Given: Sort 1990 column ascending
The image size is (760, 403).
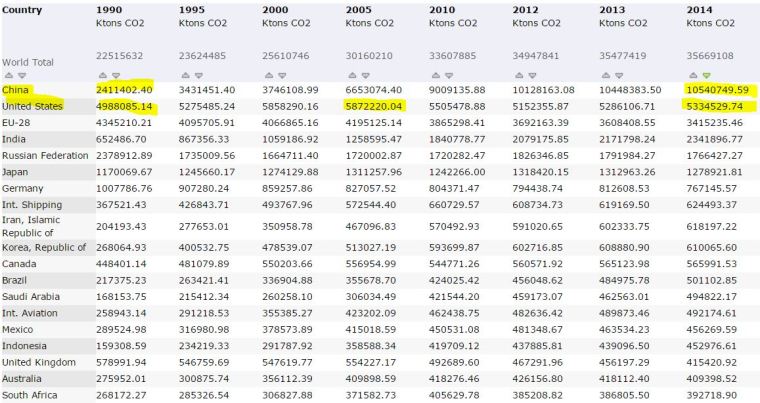Looking at the screenshot, I should 102,75.
